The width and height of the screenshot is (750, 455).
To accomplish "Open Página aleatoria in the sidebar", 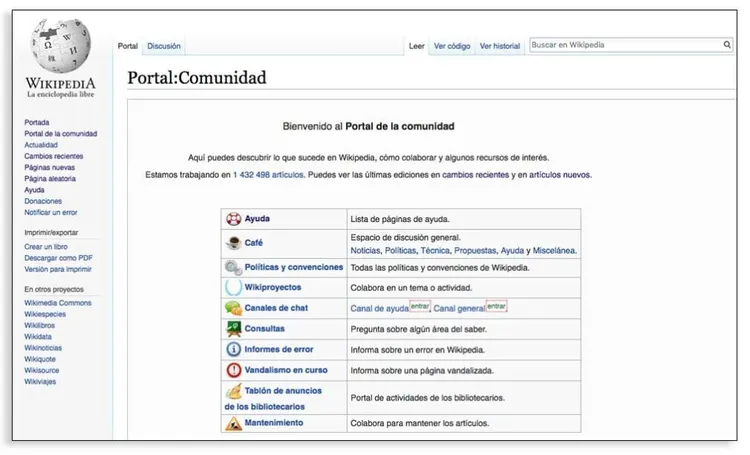I will pyautogui.click(x=50, y=178).
